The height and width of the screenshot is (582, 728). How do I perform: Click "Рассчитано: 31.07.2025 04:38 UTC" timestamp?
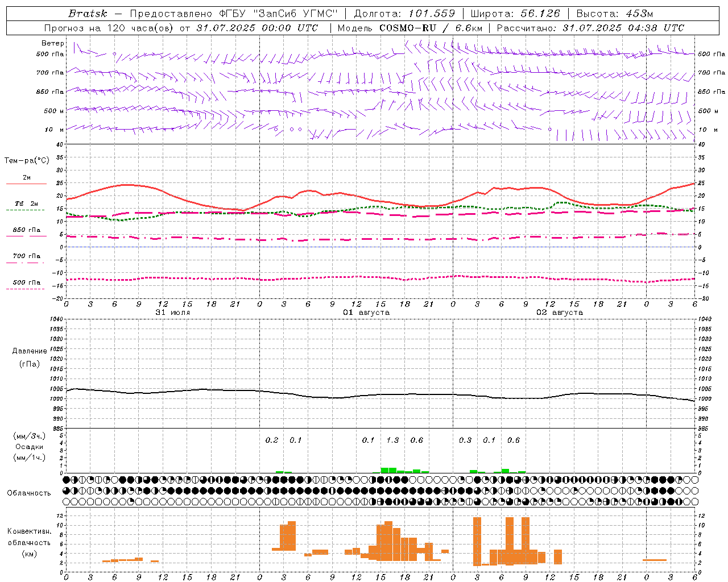click(590, 28)
